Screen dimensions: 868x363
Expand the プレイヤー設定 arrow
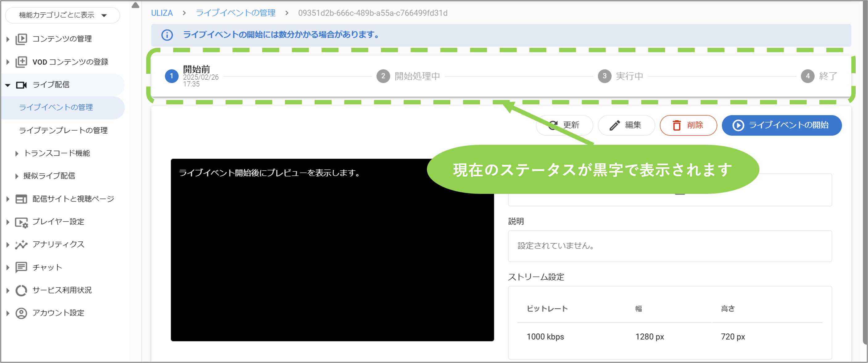tap(8, 222)
